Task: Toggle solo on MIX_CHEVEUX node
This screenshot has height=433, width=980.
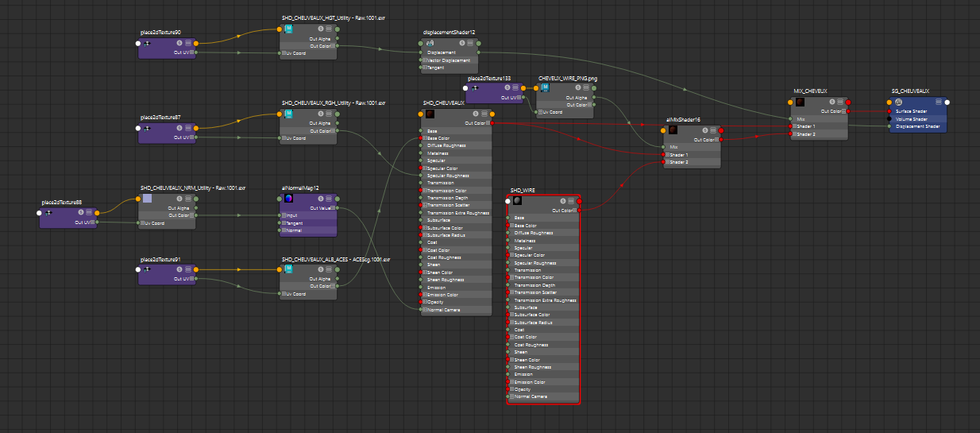Action: (831, 102)
